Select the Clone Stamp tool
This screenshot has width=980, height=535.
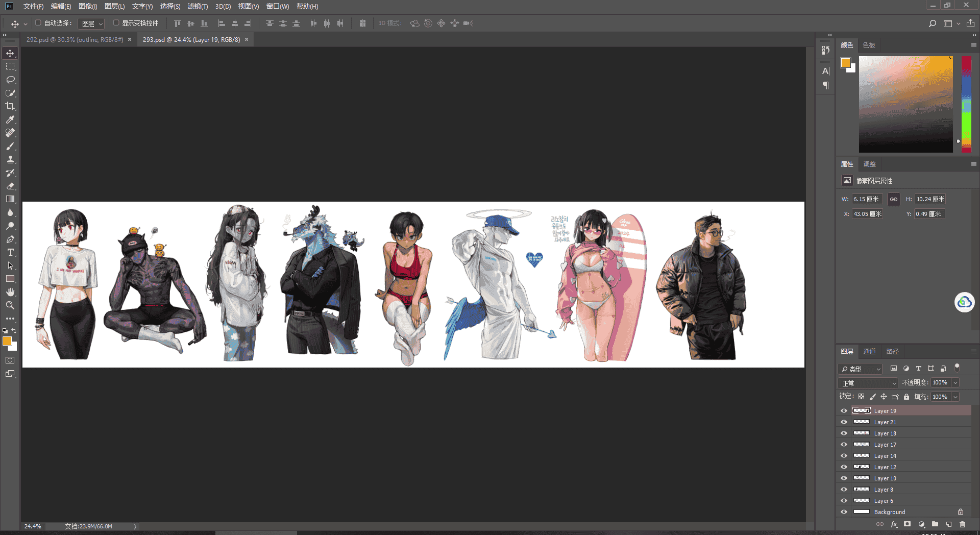pos(10,159)
